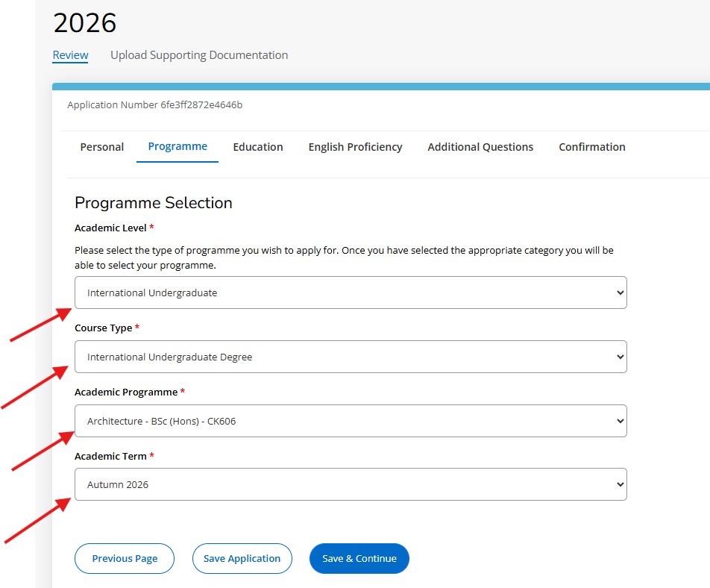Image resolution: width=710 pixels, height=588 pixels.
Task: Select the Programme tab
Action: click(177, 147)
